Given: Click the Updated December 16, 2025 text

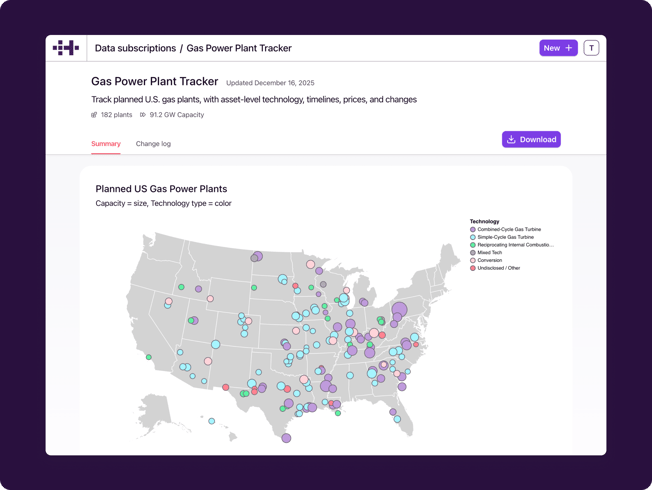Looking at the screenshot, I should tap(270, 83).
